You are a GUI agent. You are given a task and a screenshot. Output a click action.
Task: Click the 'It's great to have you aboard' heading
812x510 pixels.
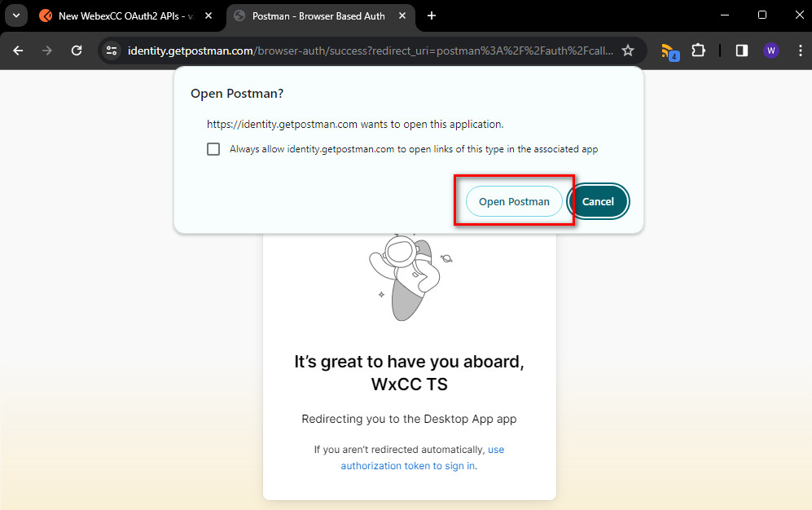coord(409,373)
